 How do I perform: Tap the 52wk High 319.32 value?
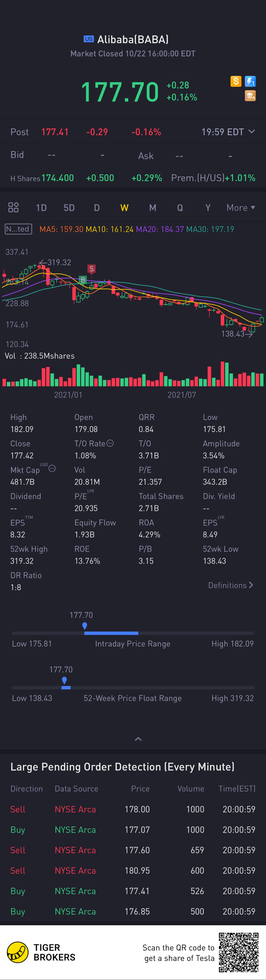22,561
